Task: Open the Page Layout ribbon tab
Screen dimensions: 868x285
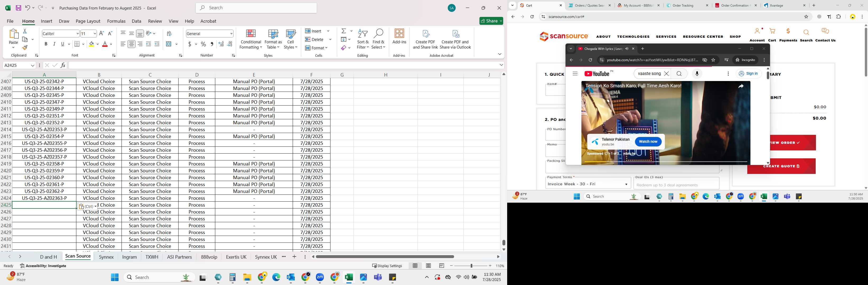Action: [88, 21]
